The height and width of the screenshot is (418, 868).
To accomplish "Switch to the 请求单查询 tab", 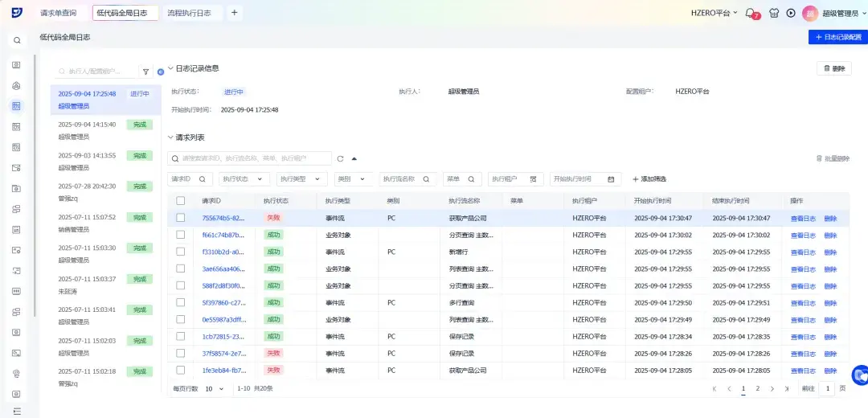I will [59, 13].
